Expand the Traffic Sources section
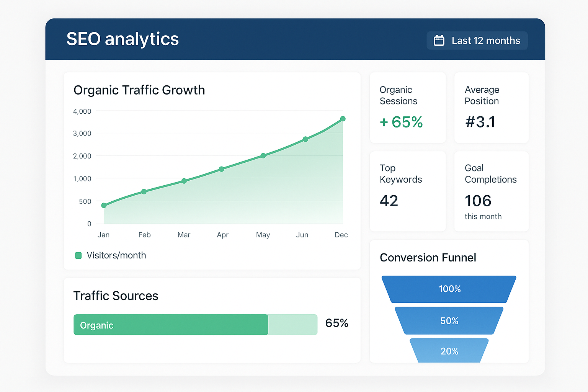The height and width of the screenshot is (392, 588). (x=116, y=296)
